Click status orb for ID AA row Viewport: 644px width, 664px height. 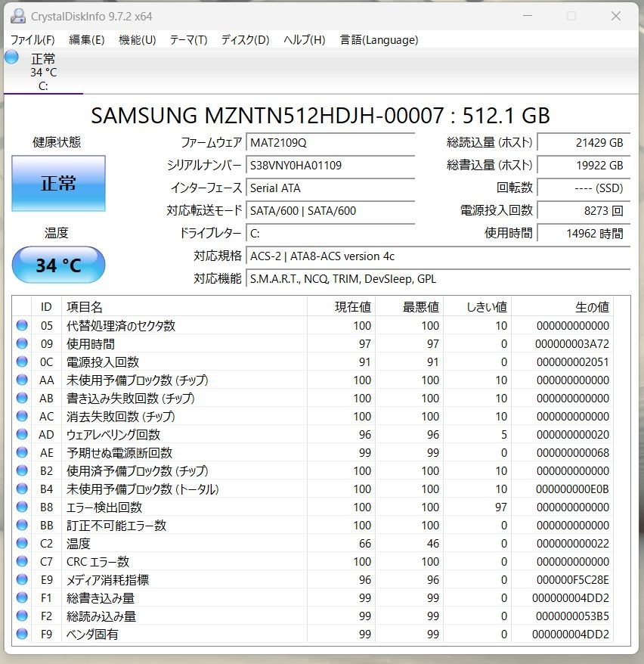pos(22,380)
